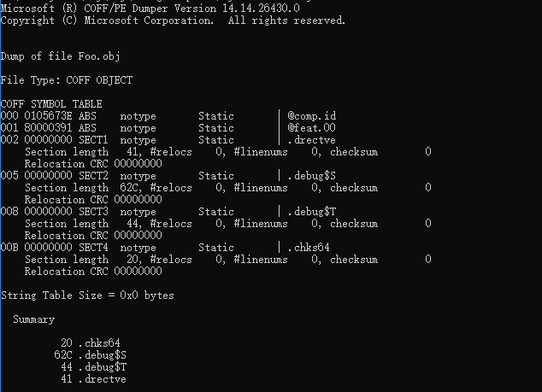Viewport: 542px width, 392px height.
Task: Click the 'File Type: COFF OBJECT' line
Action: coord(66,79)
